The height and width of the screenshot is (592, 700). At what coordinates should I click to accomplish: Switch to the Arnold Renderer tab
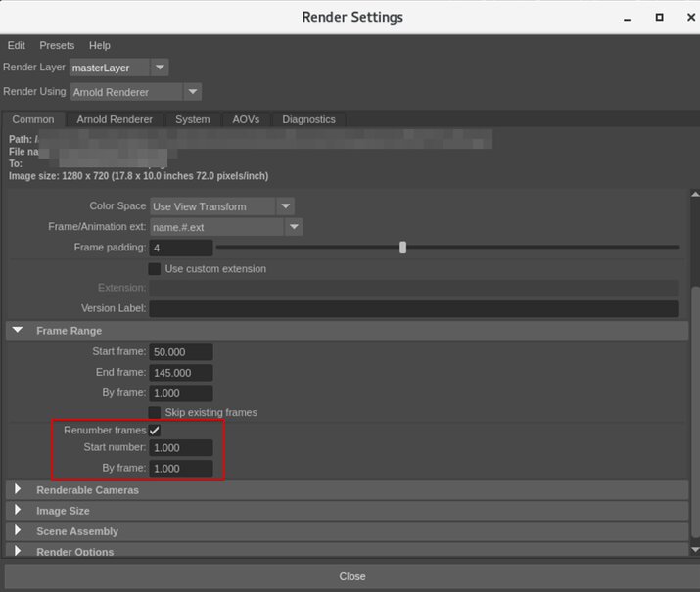pyautogui.click(x=115, y=119)
